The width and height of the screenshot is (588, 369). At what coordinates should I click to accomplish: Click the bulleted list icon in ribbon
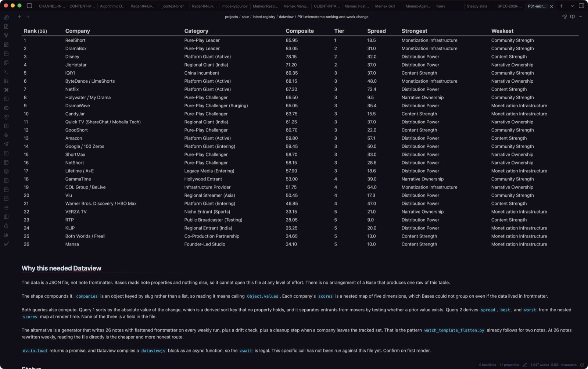pyautogui.click(x=6, y=208)
